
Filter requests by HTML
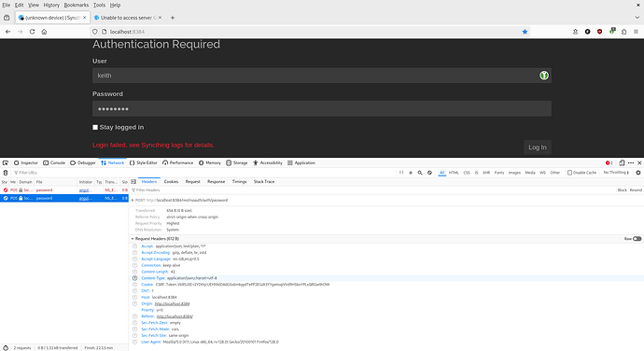click(454, 173)
